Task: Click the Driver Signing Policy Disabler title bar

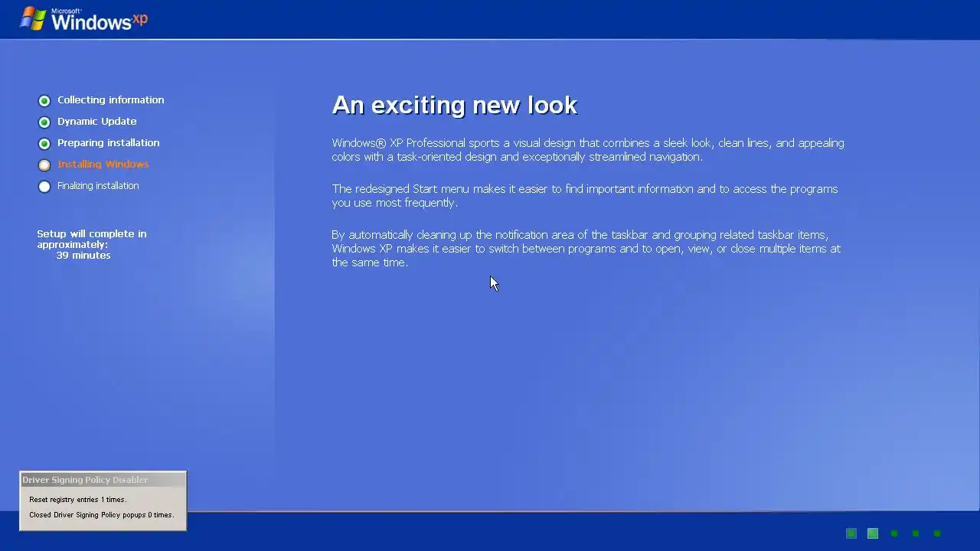Action: tap(103, 480)
